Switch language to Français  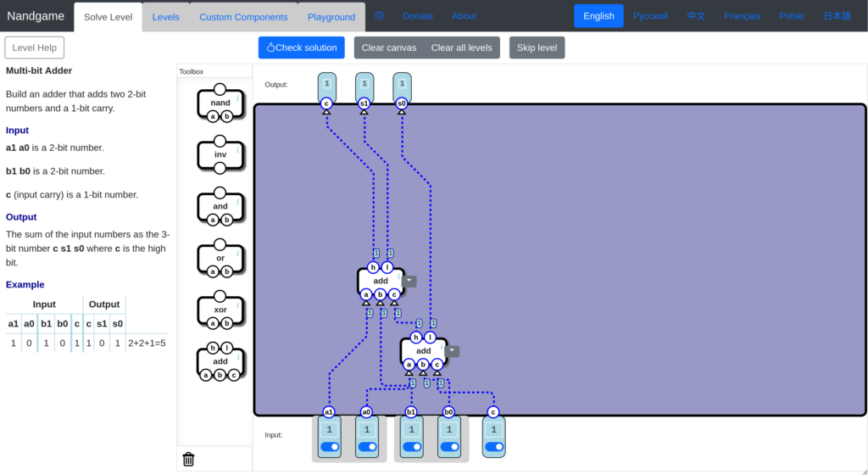pos(742,16)
